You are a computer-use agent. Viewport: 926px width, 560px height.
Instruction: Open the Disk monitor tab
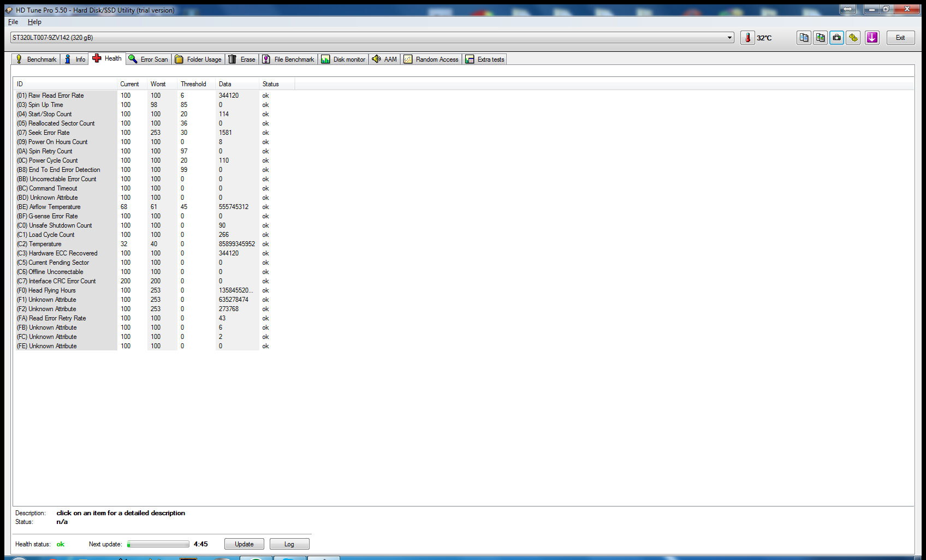pyautogui.click(x=343, y=59)
